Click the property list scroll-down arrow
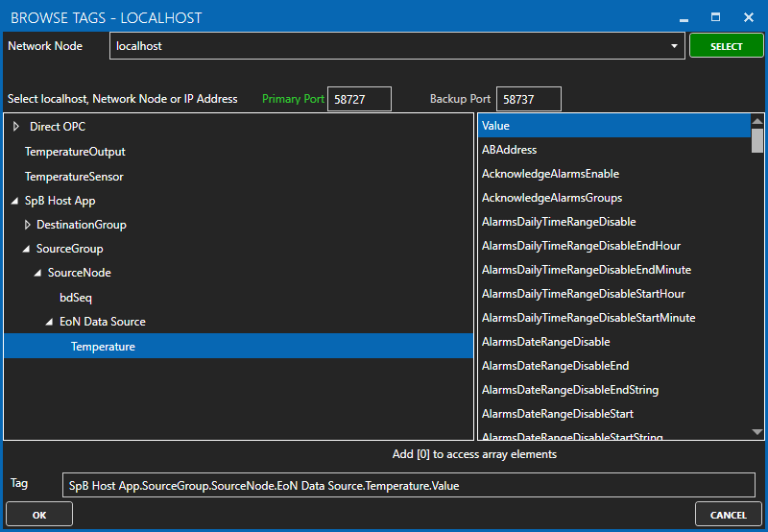 (757, 432)
